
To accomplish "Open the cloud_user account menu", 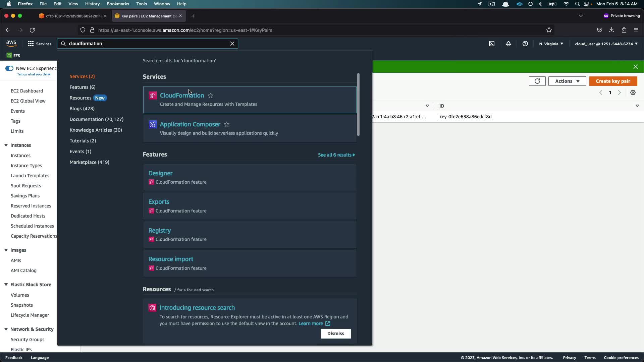I will pyautogui.click(x=606, y=44).
